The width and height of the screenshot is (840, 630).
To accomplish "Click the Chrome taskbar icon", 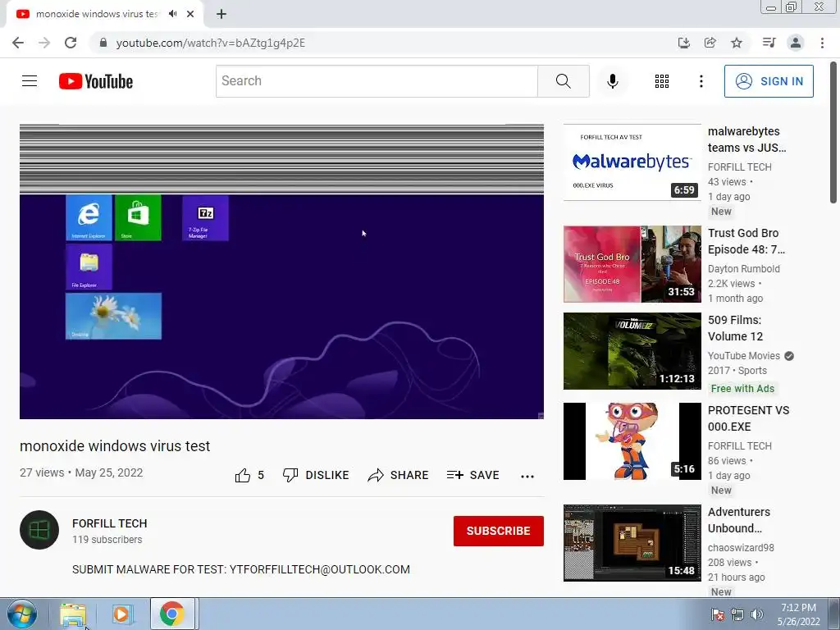I will (x=172, y=614).
